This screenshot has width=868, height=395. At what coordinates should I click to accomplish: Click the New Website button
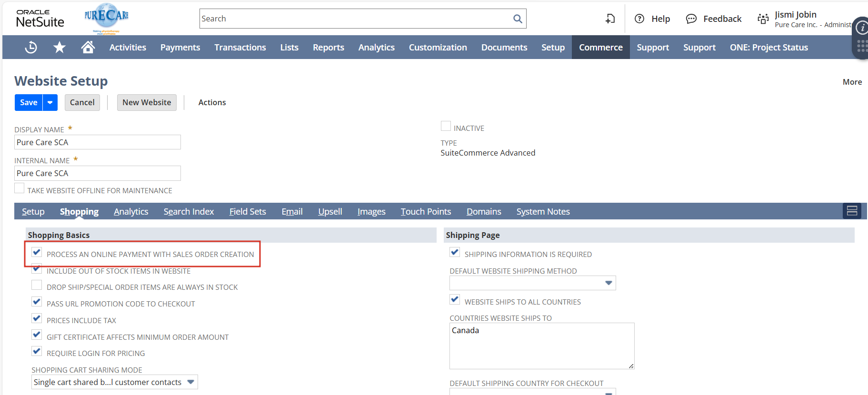click(147, 102)
